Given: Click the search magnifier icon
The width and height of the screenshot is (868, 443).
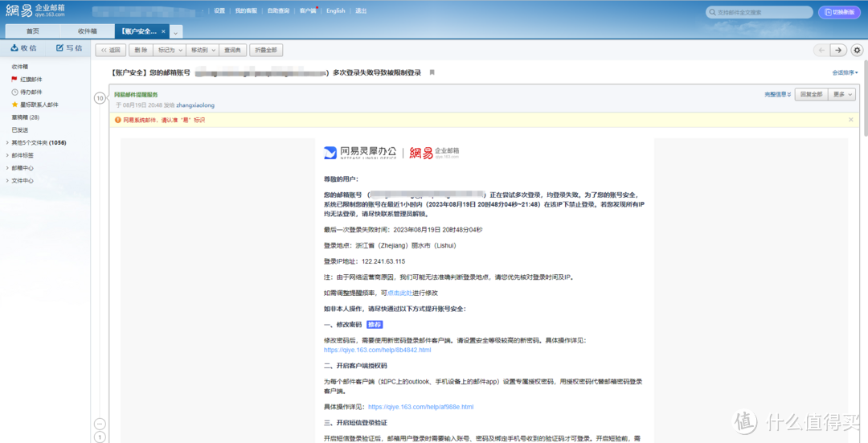Looking at the screenshot, I should click(712, 12).
